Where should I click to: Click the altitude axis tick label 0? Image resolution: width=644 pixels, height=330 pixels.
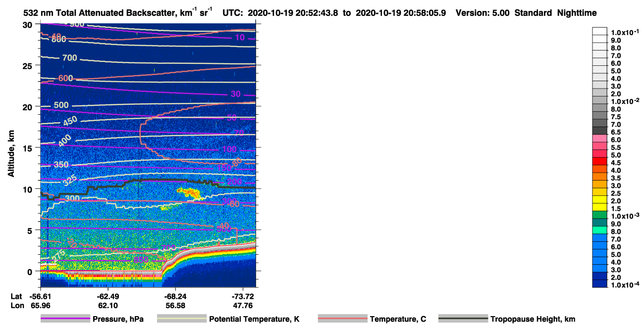tap(31, 271)
